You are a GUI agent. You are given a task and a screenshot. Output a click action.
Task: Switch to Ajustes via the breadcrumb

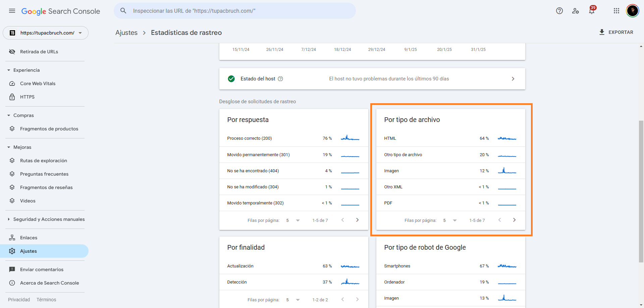pos(126,33)
